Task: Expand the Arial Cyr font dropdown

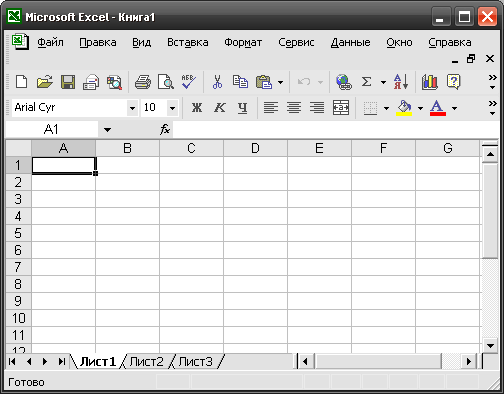Action: click(132, 108)
